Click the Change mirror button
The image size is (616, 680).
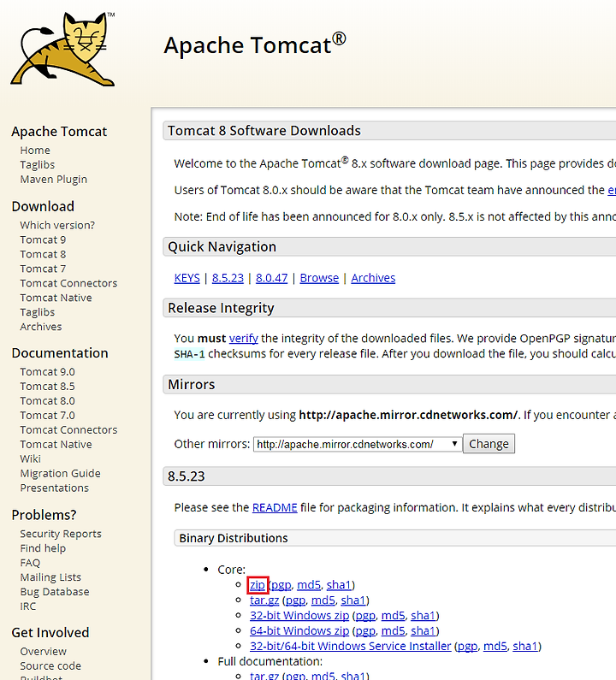(489, 444)
